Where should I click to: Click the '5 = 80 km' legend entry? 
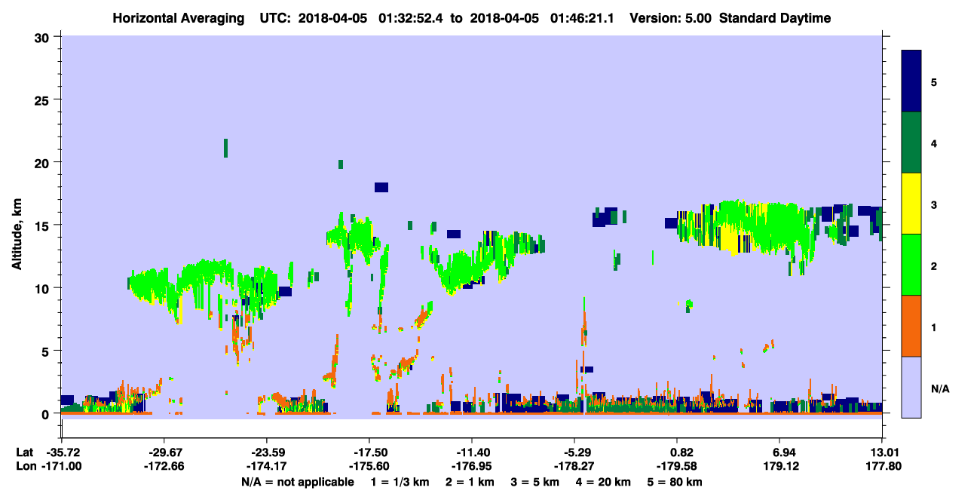click(674, 482)
